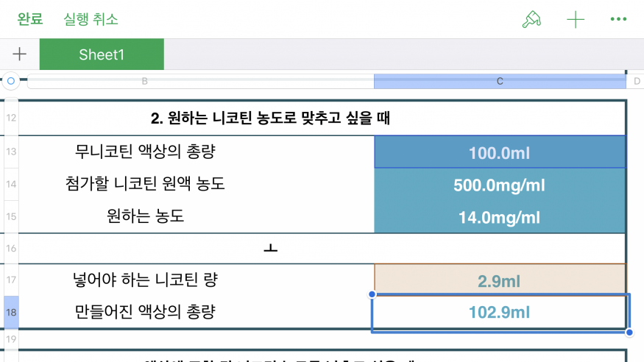Select the 500.0mg/ml concentration cell
This screenshot has width=644, height=362.
pos(500,185)
